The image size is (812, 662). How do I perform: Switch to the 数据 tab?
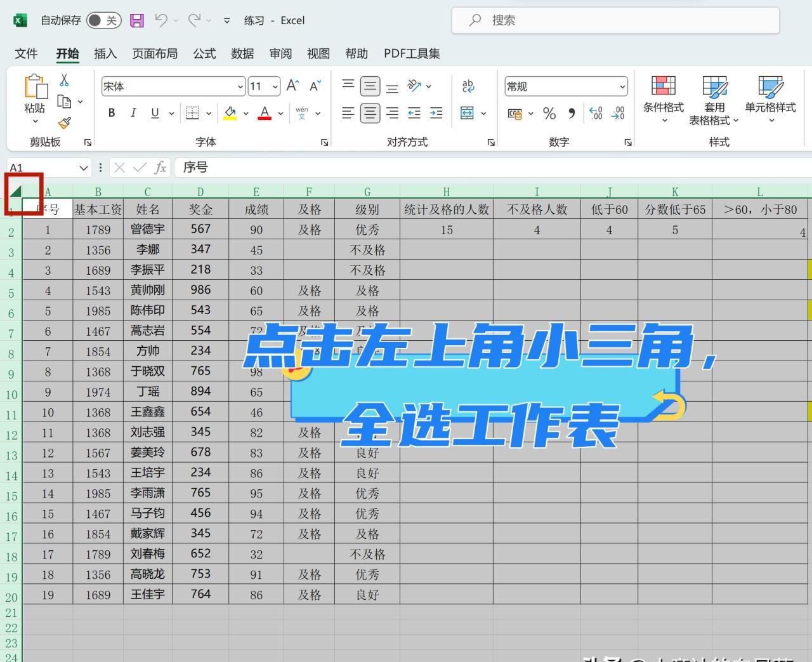[242, 53]
